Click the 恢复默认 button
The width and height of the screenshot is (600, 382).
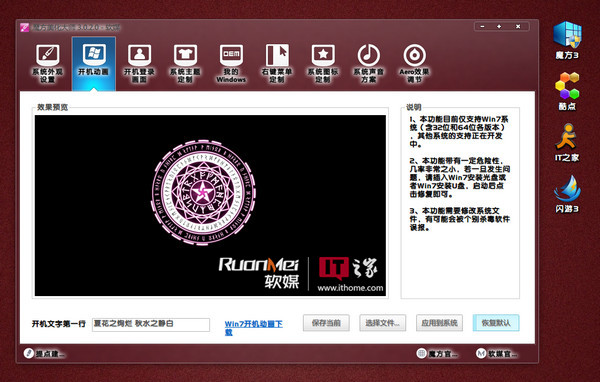click(x=496, y=323)
